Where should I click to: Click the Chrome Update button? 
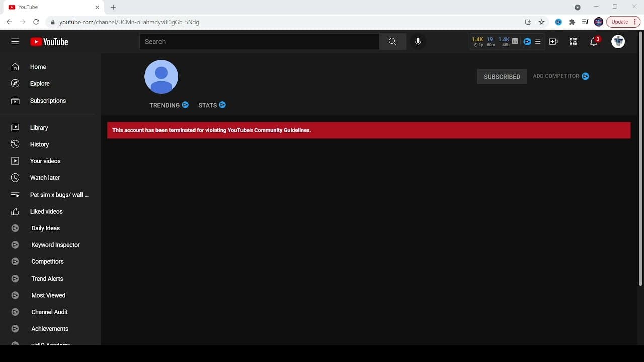pos(623,22)
